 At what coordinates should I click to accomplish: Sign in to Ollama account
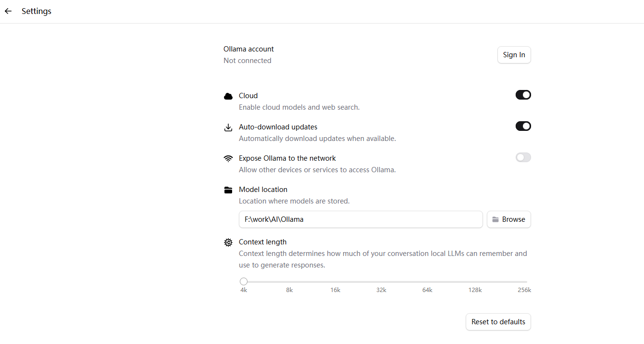click(514, 55)
